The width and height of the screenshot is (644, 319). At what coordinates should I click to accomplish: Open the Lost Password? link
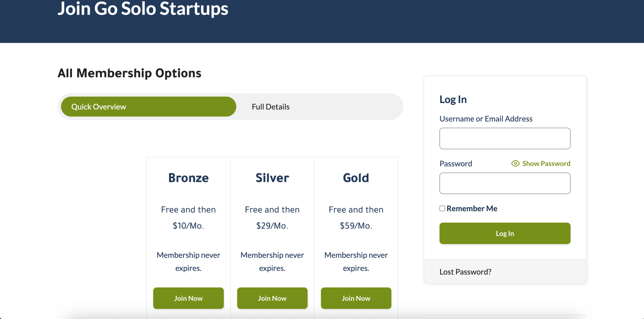click(465, 272)
